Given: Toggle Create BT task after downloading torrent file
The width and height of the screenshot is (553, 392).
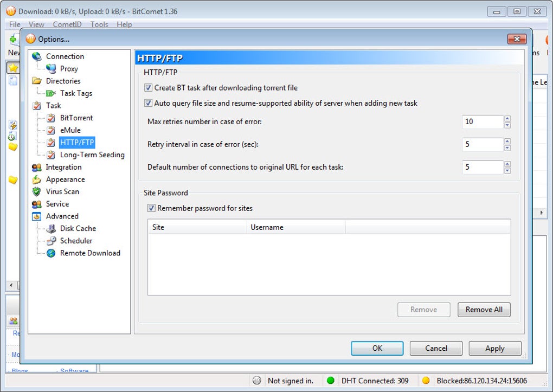Looking at the screenshot, I should (148, 87).
